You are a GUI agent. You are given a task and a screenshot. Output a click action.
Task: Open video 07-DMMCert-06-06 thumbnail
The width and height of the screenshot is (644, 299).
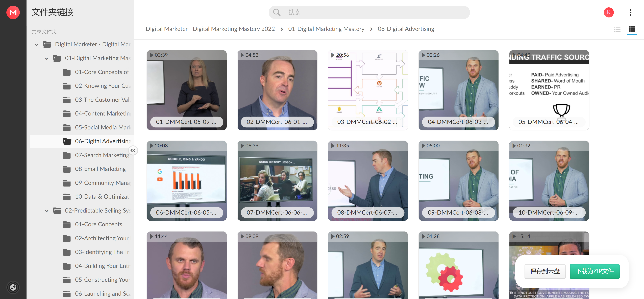pyautogui.click(x=277, y=181)
